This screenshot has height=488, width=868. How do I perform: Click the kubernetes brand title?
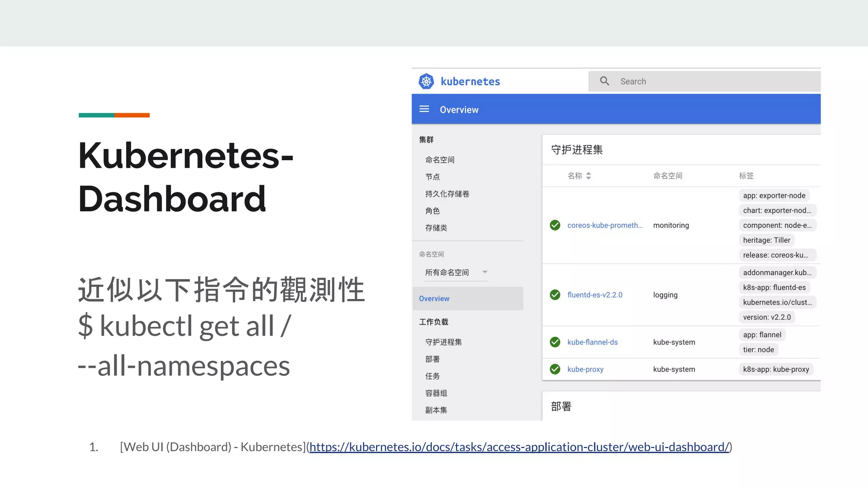[470, 81]
